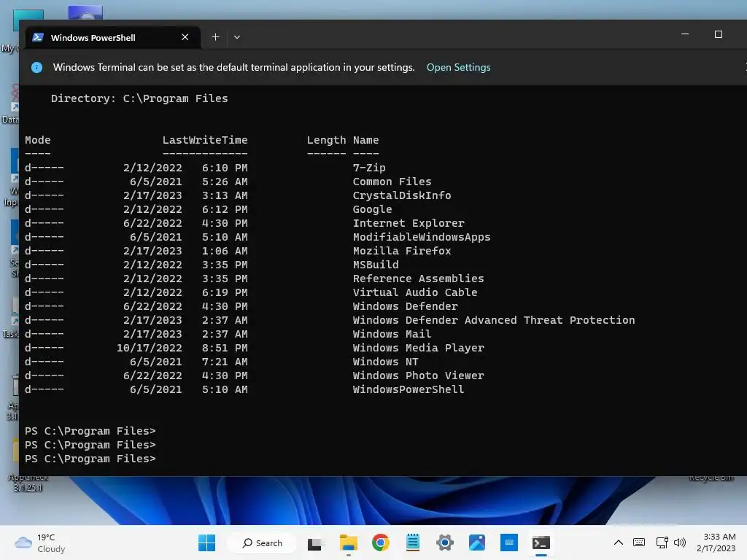
Task: Expand the new tab profile dropdown arrow
Action: tap(237, 37)
